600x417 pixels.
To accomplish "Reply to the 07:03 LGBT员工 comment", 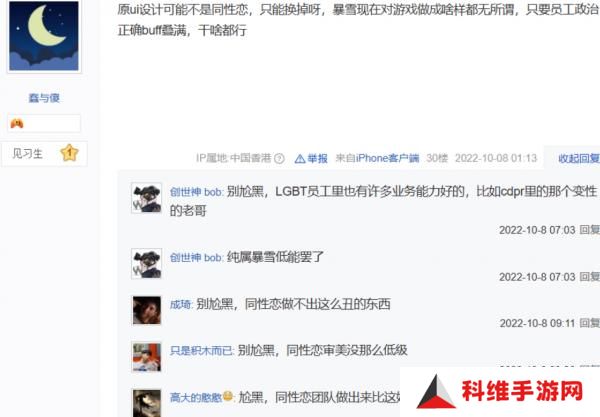I will (589, 230).
